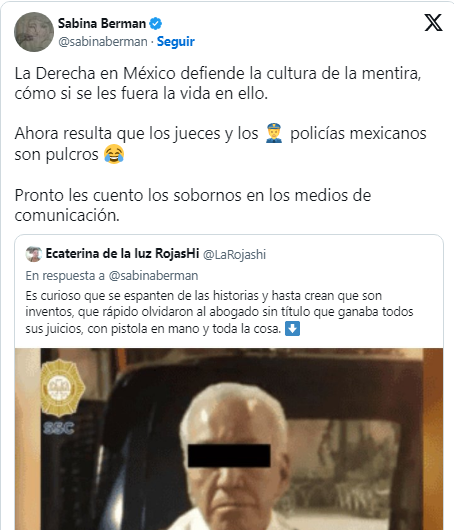Open the X logo icon

click(433, 23)
